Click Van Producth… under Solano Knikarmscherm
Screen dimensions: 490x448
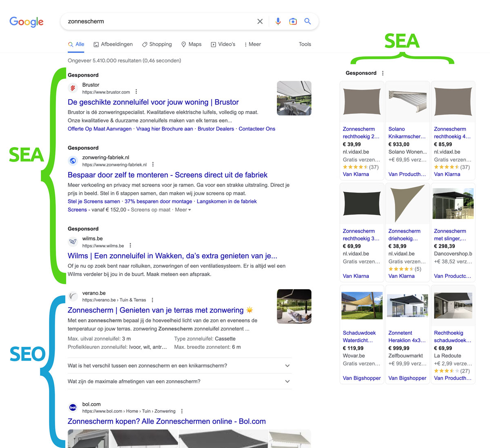coord(407,174)
